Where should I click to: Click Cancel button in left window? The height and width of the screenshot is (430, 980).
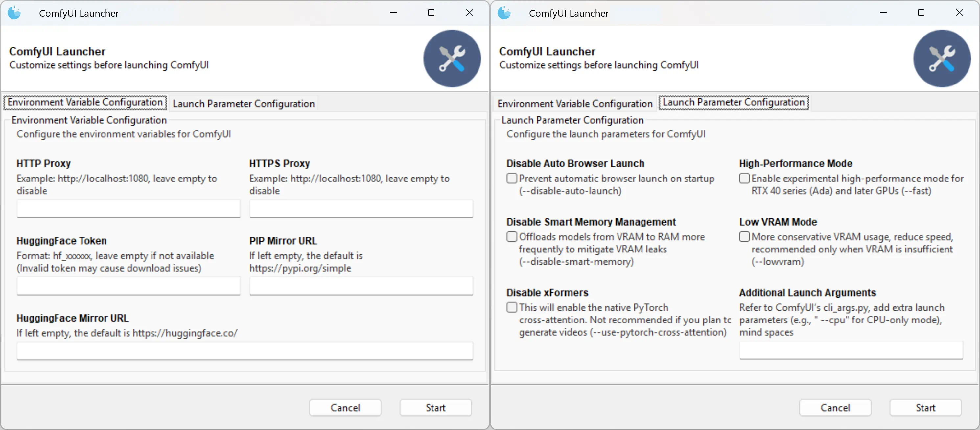click(345, 408)
